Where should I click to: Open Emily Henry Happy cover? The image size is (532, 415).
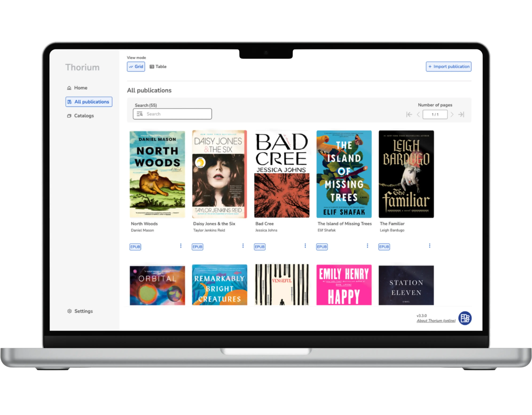(x=344, y=285)
